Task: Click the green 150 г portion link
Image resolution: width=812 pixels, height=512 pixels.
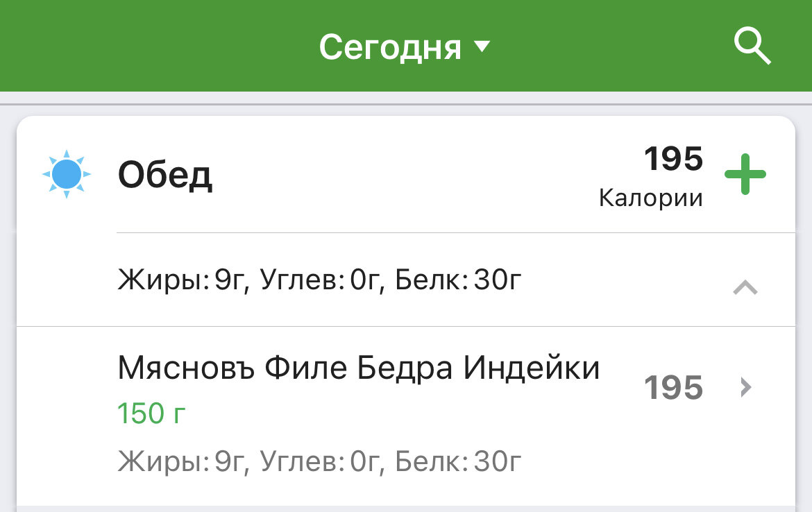Action: tap(151, 413)
